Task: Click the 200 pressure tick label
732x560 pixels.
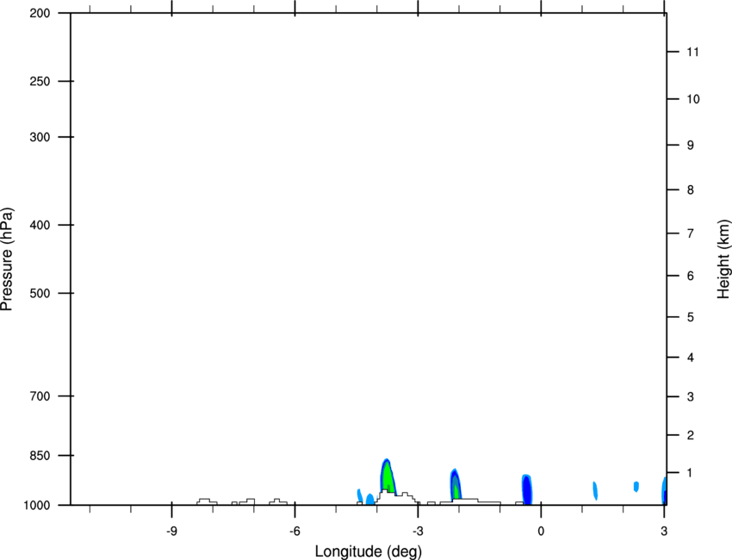Action: pos(40,13)
